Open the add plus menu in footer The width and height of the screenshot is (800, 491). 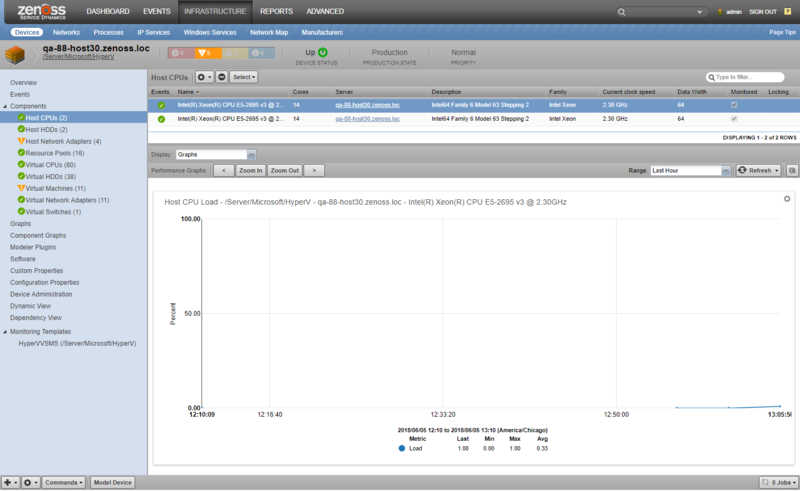click(x=10, y=482)
